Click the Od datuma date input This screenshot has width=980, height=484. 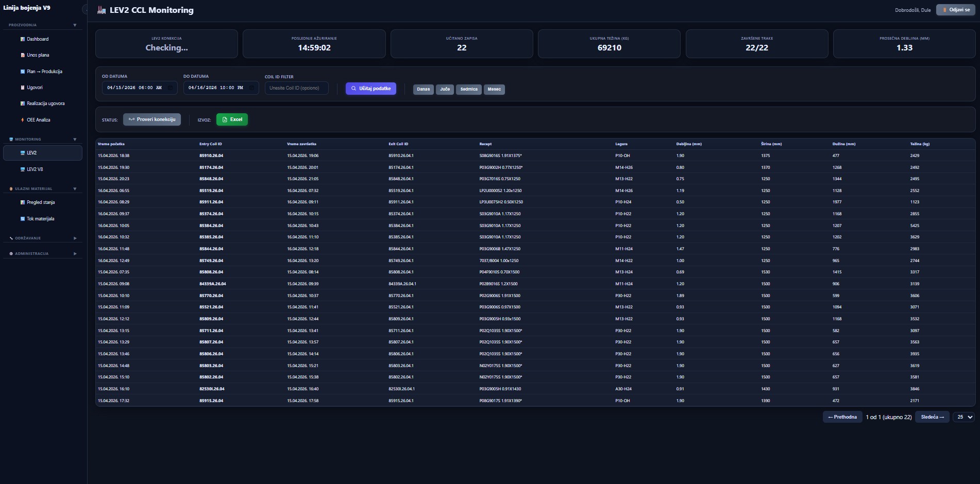pos(140,88)
